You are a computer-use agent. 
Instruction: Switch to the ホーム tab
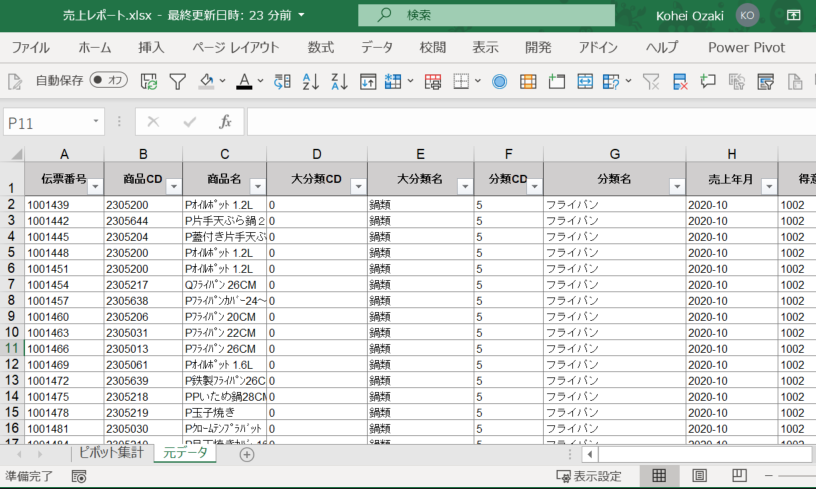[x=95, y=47]
